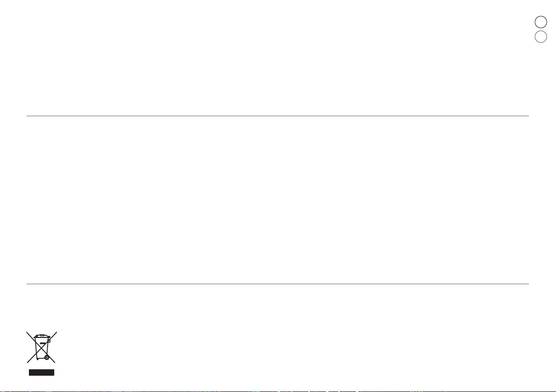Screen dimensions: 556x392
Task: Click the small wheel on the bin symbol
Action: coord(47,357)
